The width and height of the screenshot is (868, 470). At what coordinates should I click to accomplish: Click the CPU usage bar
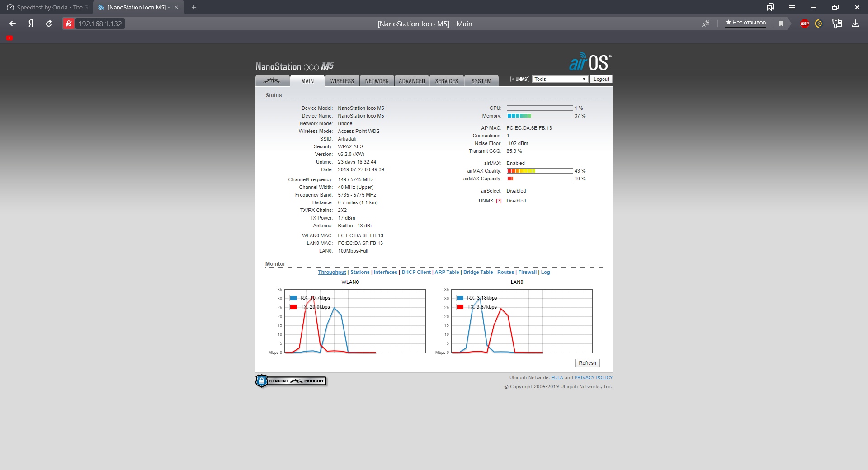pos(540,108)
